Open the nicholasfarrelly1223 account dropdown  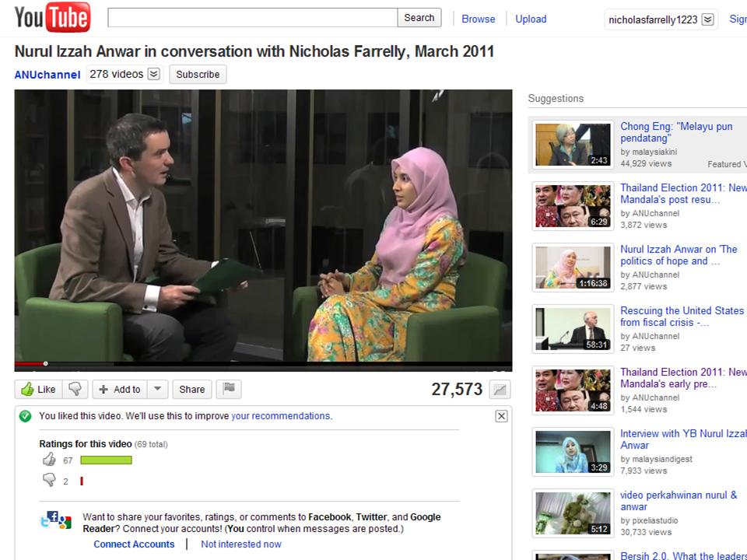(x=707, y=19)
